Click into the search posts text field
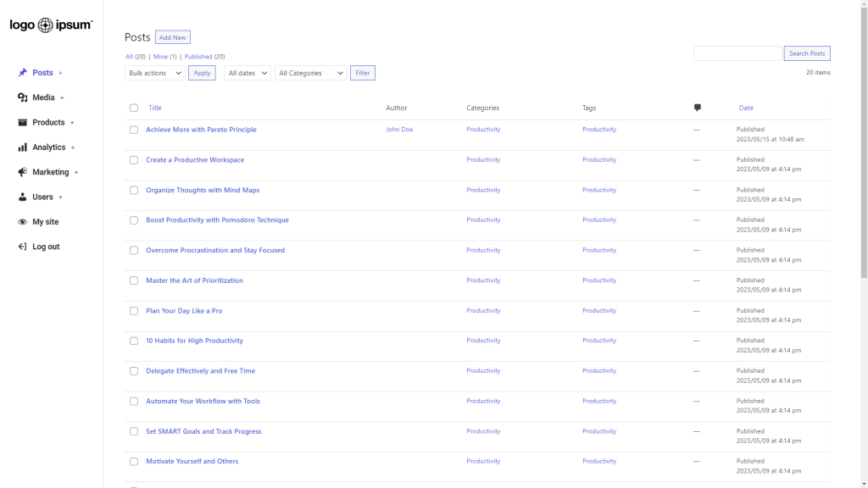868x488 pixels. pos(737,53)
